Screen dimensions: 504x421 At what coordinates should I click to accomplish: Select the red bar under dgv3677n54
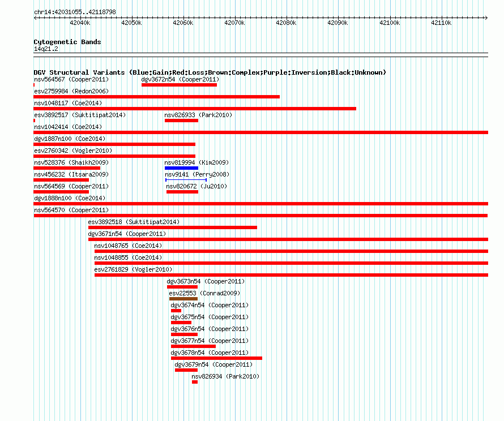pyautogui.click(x=193, y=346)
